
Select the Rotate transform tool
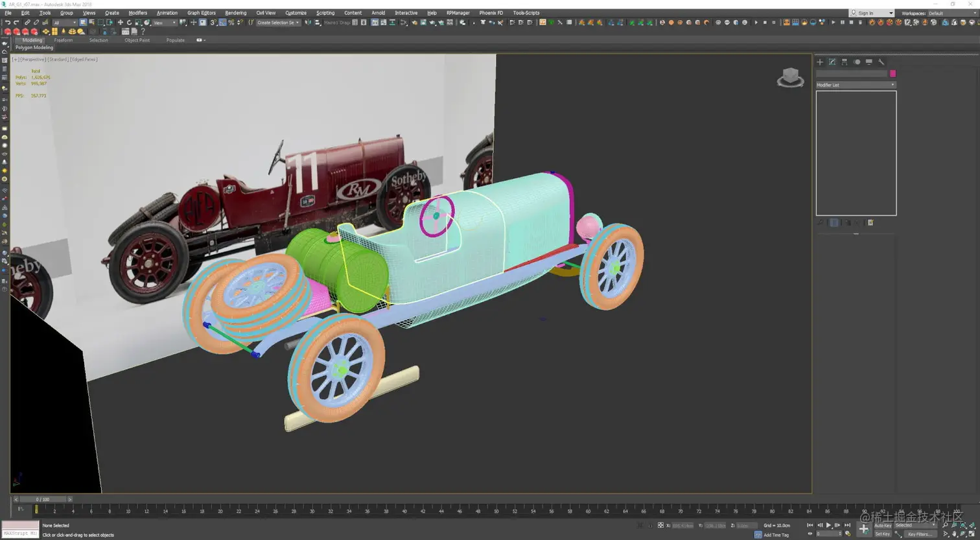[129, 23]
